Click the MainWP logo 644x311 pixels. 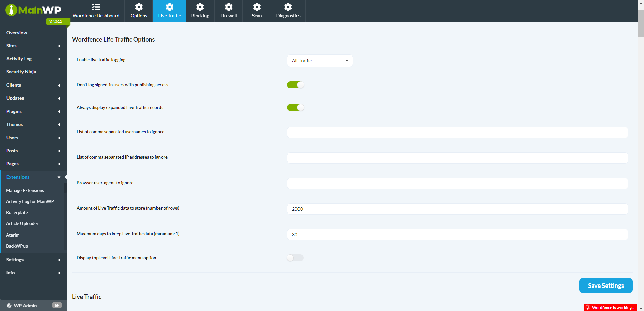(33, 10)
